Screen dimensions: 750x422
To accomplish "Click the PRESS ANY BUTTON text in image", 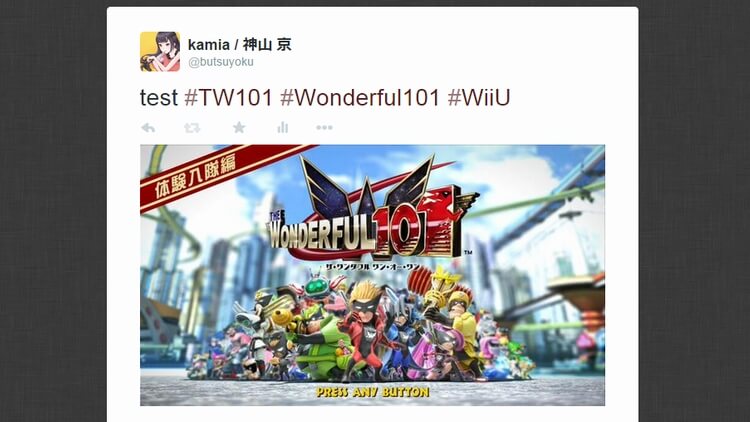I will pyautogui.click(x=373, y=392).
